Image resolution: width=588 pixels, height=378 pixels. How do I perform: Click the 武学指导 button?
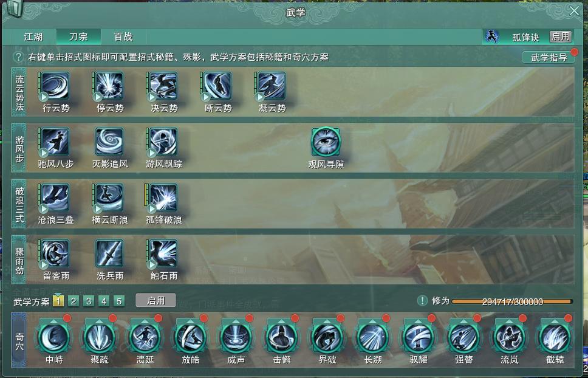[549, 57]
